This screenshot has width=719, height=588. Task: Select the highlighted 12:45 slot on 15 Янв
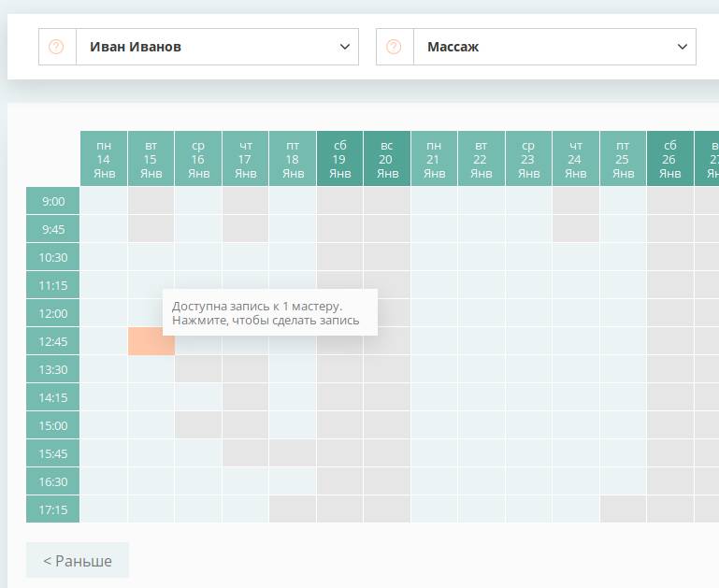click(x=151, y=341)
